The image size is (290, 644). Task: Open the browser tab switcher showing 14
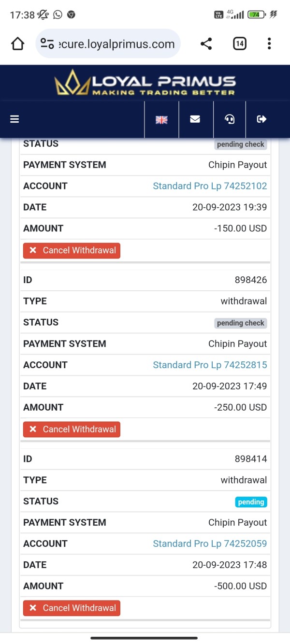[x=239, y=44]
